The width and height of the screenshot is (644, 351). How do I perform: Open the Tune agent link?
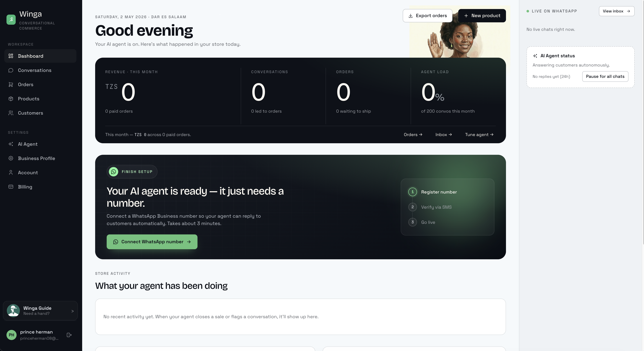479,134
